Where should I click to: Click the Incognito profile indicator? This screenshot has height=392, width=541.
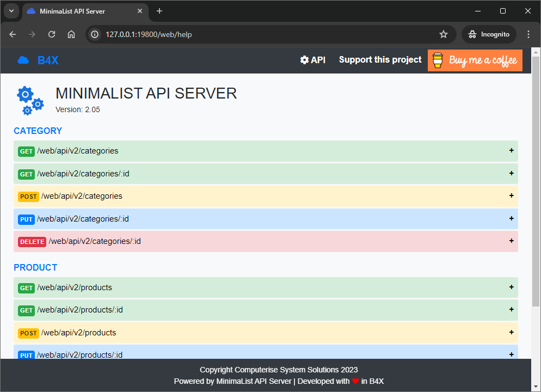click(489, 34)
